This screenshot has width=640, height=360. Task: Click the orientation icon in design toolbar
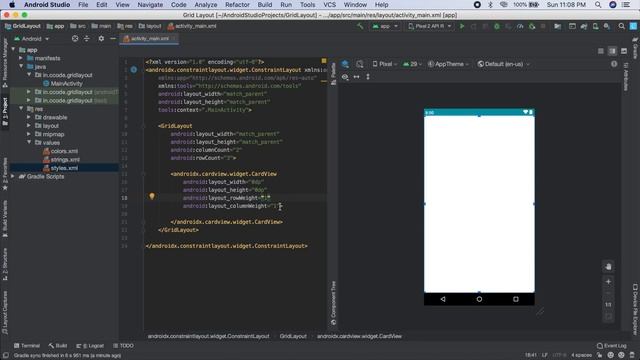coord(360,64)
